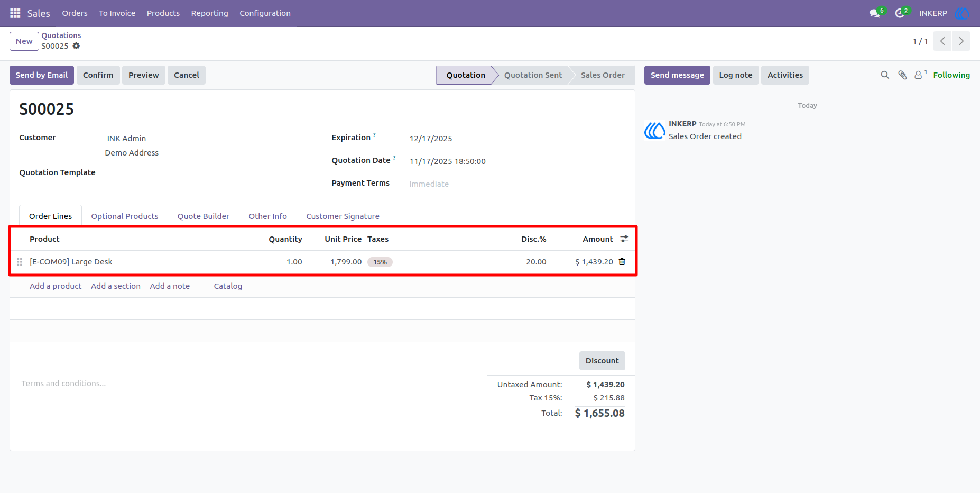The width and height of the screenshot is (980, 493).
Task: Go to previous record arrow
Action: (x=942, y=41)
